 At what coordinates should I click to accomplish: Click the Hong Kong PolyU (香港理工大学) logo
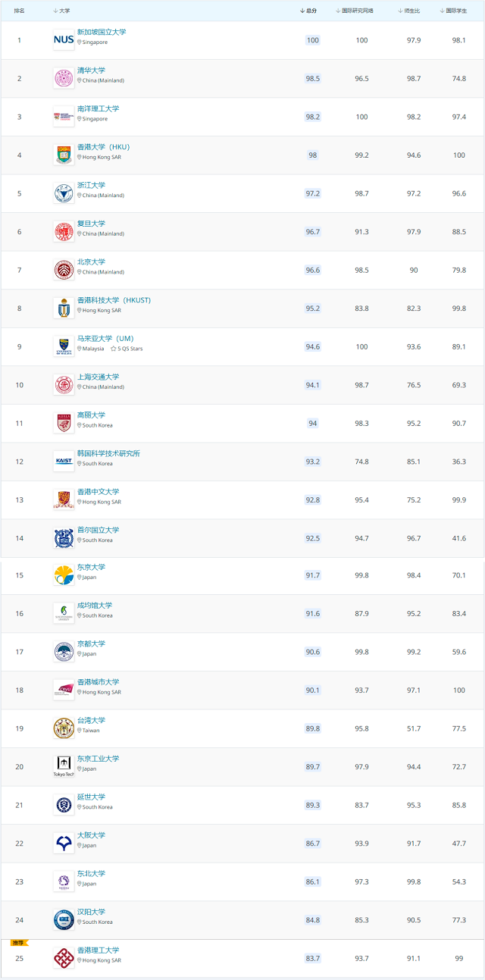pos(64,958)
